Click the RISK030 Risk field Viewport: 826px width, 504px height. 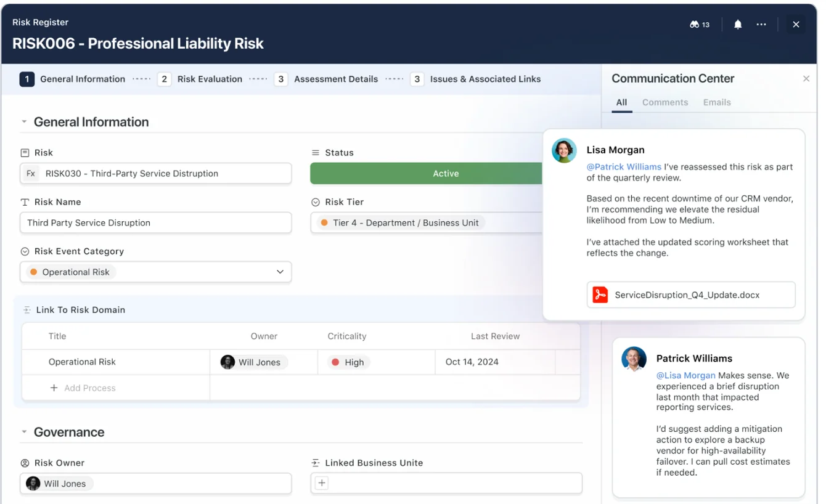(156, 174)
